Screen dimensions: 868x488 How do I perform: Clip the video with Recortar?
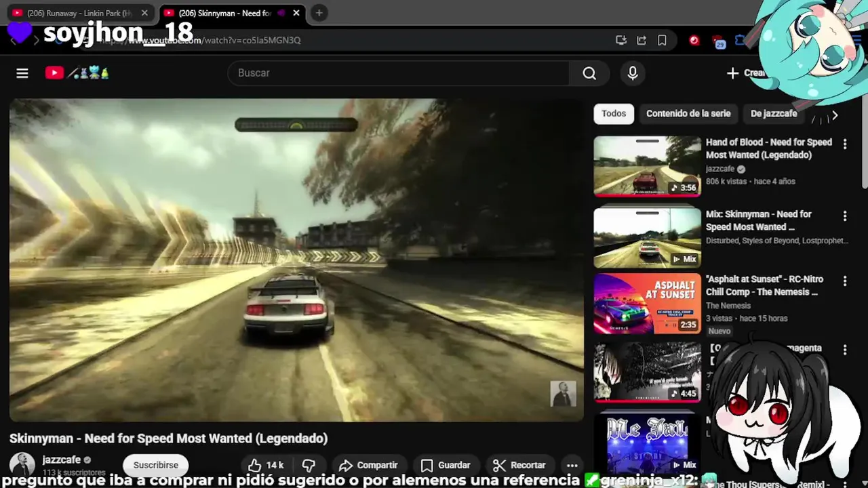pyautogui.click(x=519, y=465)
